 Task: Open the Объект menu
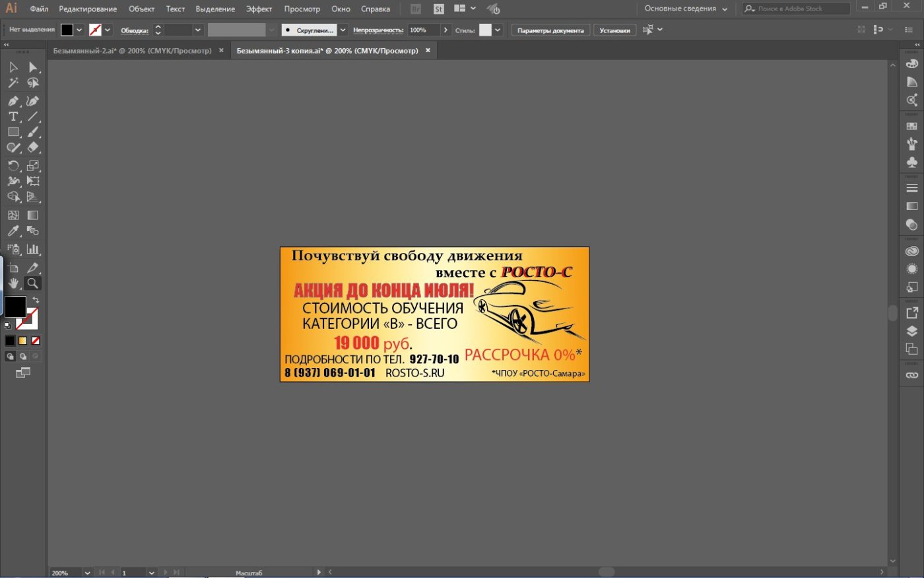click(141, 9)
